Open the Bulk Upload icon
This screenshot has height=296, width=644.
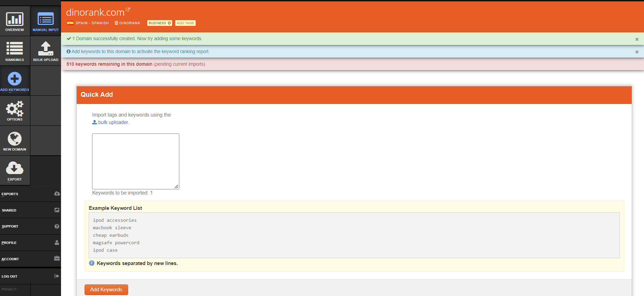46,48
